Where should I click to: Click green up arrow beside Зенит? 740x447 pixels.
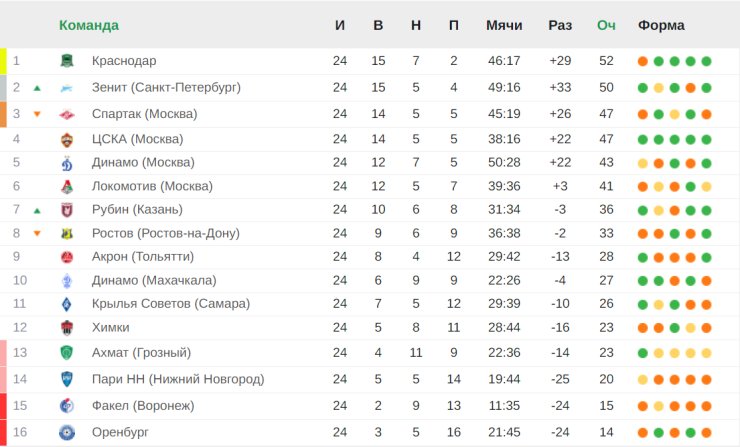pos(37,88)
